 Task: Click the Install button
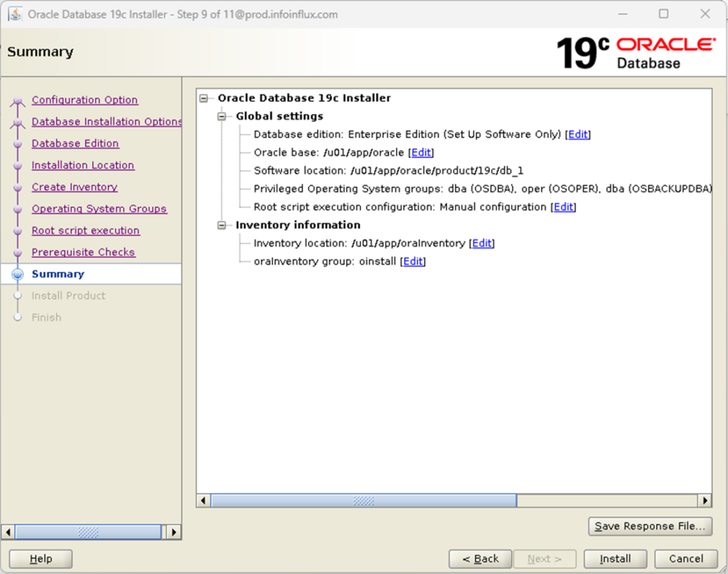click(x=614, y=558)
